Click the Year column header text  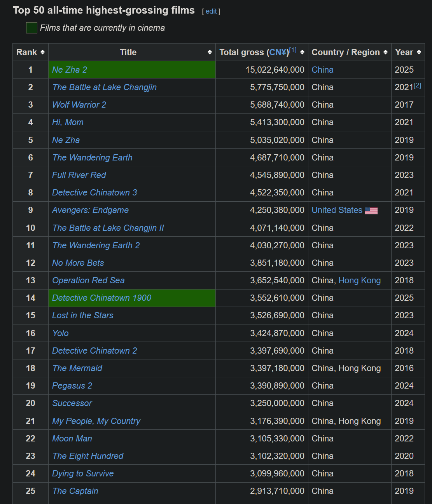(404, 52)
